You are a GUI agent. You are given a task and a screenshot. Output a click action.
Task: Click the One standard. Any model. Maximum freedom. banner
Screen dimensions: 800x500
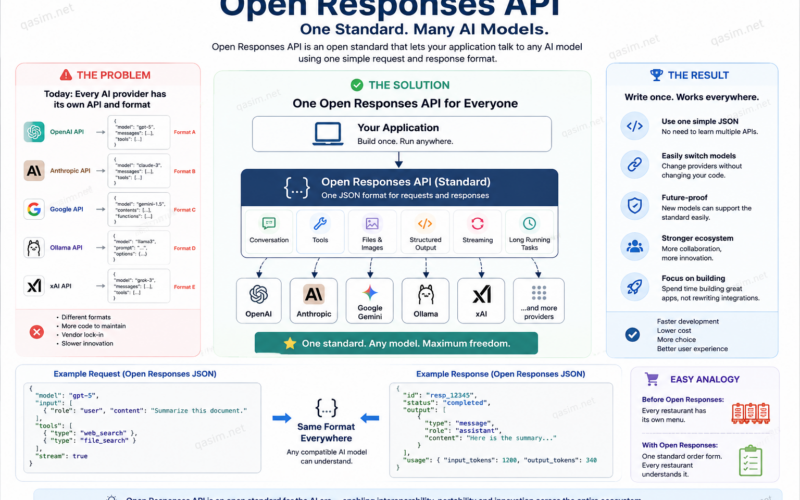point(396,343)
